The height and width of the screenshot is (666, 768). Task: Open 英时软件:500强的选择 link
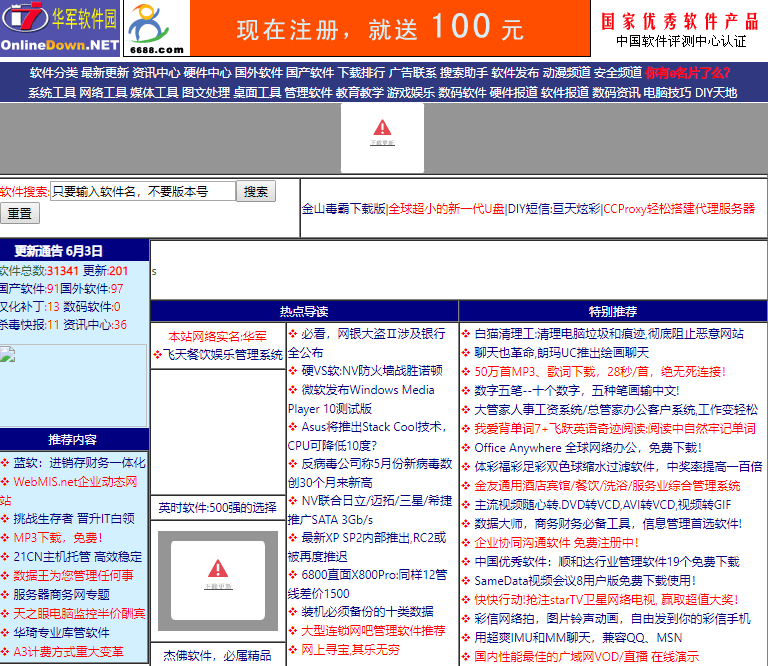click(217, 508)
